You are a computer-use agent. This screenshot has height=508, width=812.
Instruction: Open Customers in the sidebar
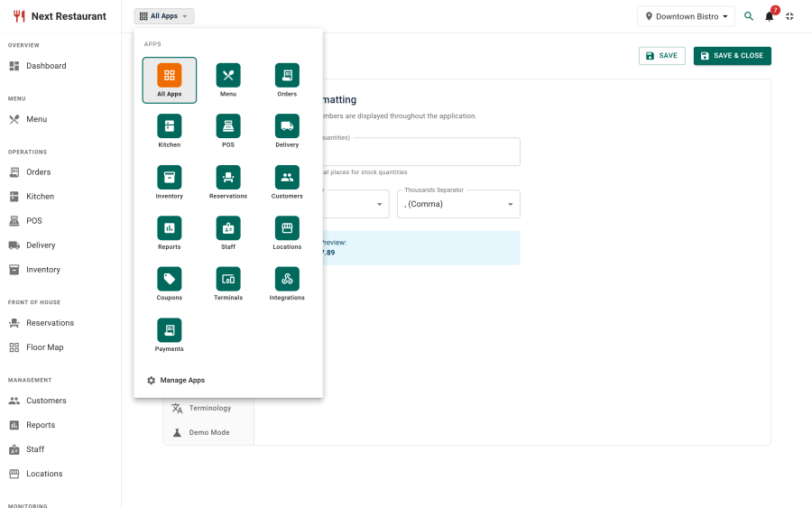pyautogui.click(x=60, y=401)
